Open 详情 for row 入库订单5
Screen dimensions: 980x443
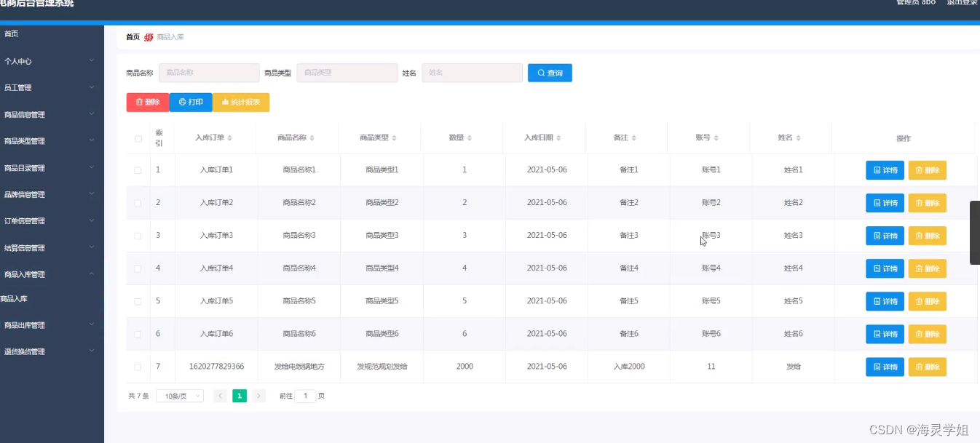[885, 301]
